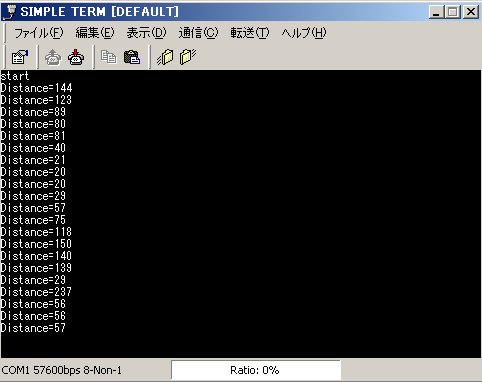
Task: Click the copy toolbar icon
Action: pos(109,57)
